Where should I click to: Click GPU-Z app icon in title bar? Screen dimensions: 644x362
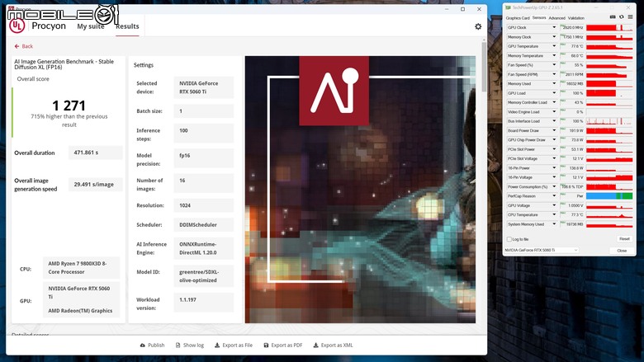coord(508,7)
